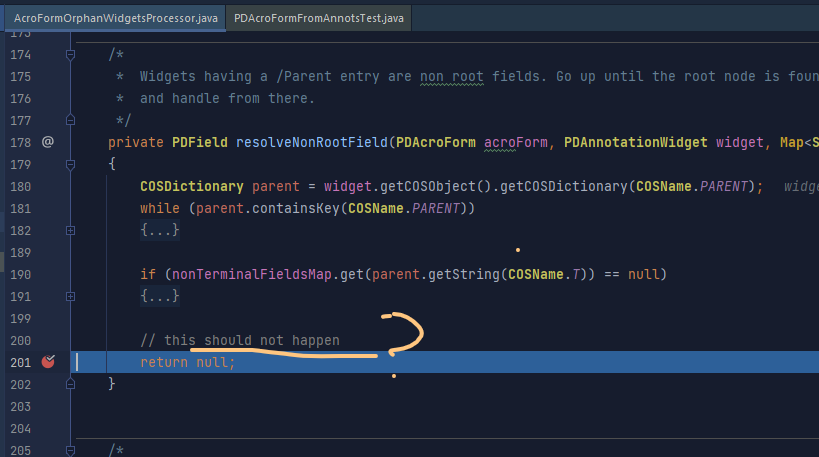The width and height of the screenshot is (819, 457).
Task: Click the 'private' keyword on line 178
Action: [136, 142]
